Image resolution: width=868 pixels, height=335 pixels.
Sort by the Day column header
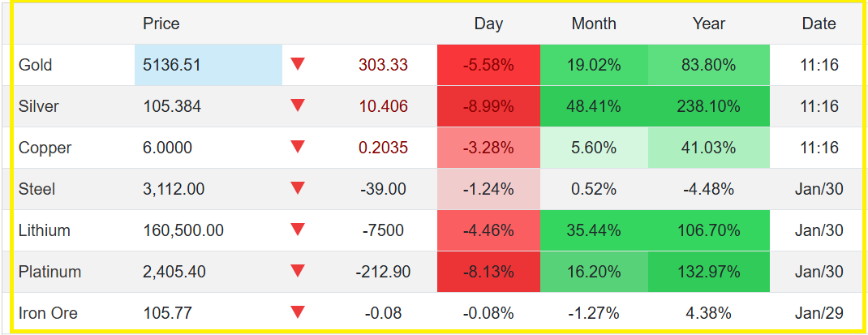tap(488, 24)
